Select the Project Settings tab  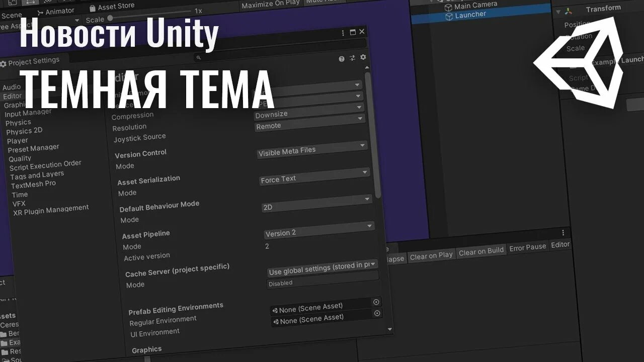[x=31, y=62]
